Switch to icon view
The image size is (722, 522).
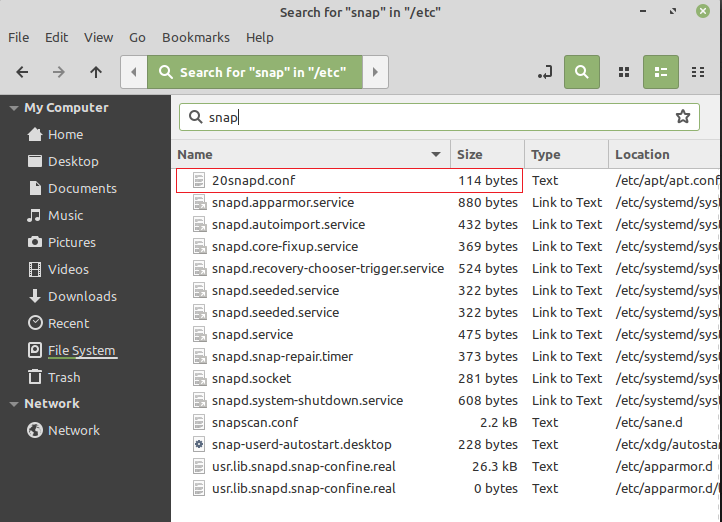click(x=624, y=72)
